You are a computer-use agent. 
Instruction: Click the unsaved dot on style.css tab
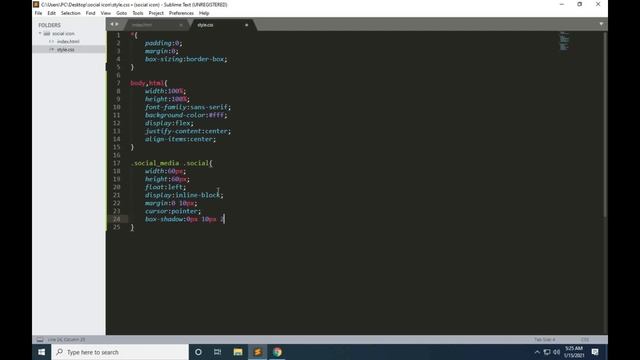(247, 25)
